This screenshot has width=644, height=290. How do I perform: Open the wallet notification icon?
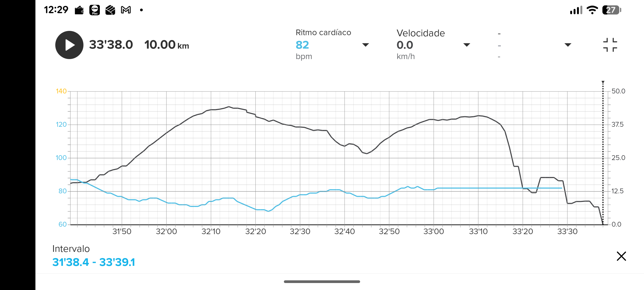tap(79, 10)
